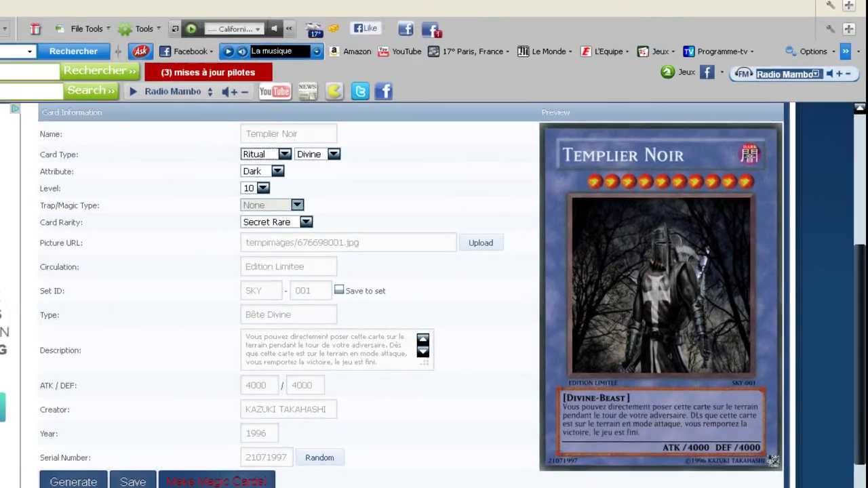Click the FM radio icon beside Radio Mambo
This screenshot has height=488, width=868.
[x=744, y=74]
